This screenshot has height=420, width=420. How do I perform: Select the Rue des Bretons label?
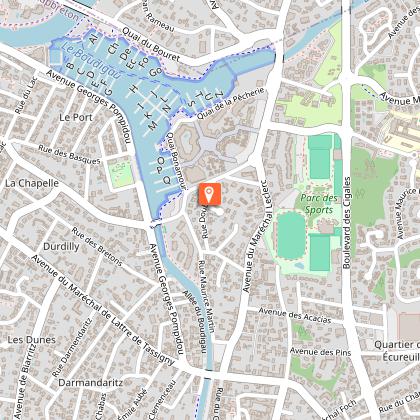pyautogui.click(x=97, y=247)
